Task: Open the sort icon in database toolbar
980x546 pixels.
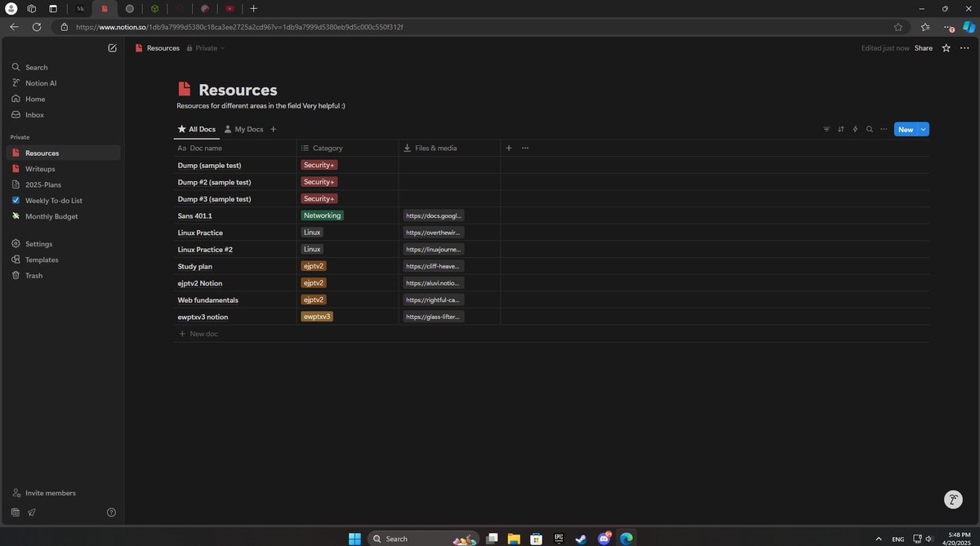Action: (841, 129)
